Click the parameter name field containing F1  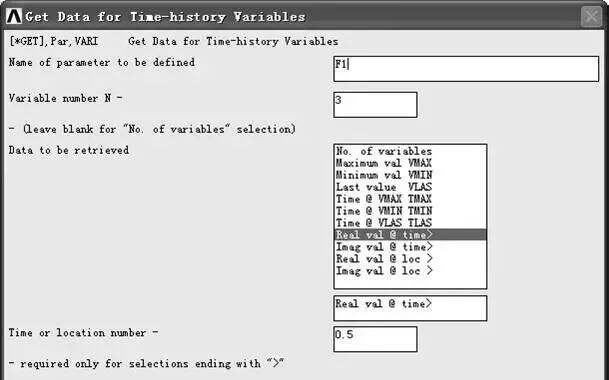click(x=466, y=69)
